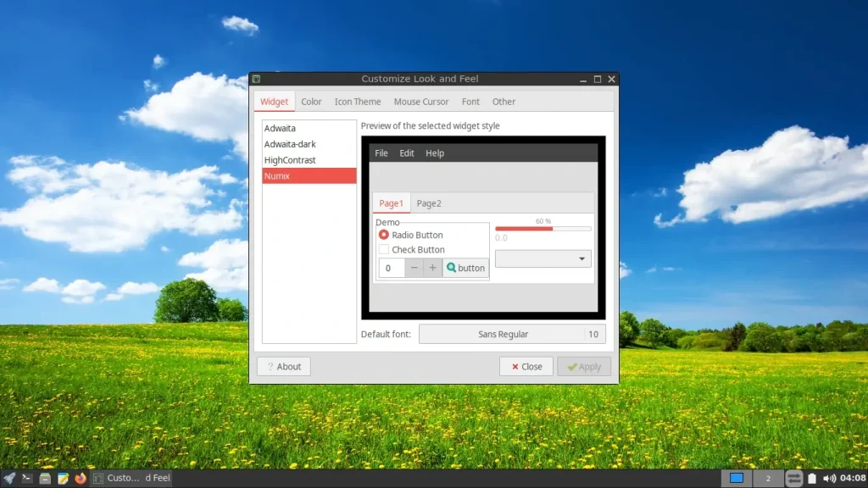Click the network connection tray icon
Screen dimensions: 868x488
tap(793, 478)
